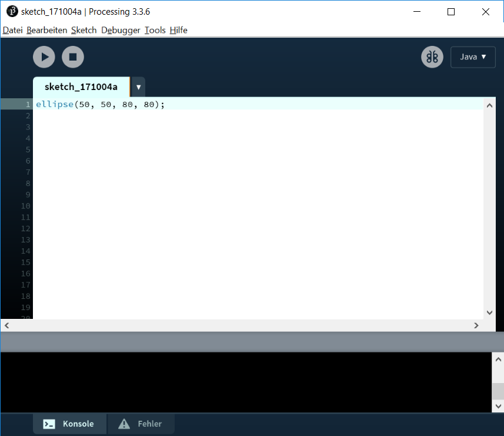Maximize the Processing window
The width and height of the screenshot is (504, 436).
click(x=451, y=12)
